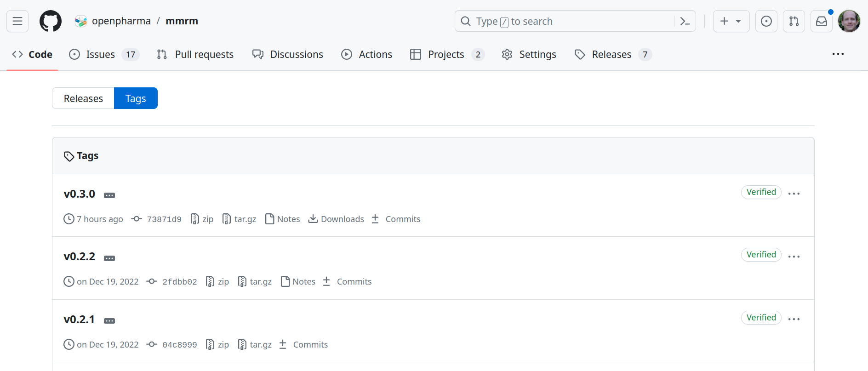Open the command palette icon
The image size is (868, 371).
685,21
